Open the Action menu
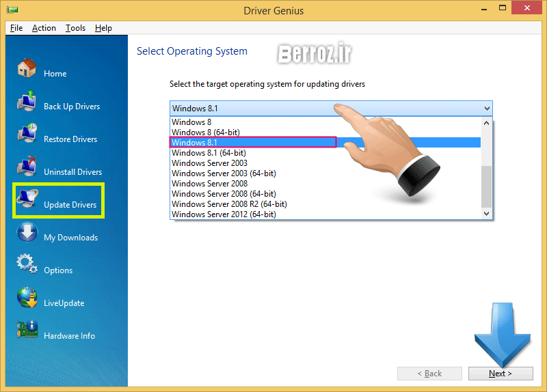Image resolution: width=547 pixels, height=392 pixels. click(x=44, y=28)
